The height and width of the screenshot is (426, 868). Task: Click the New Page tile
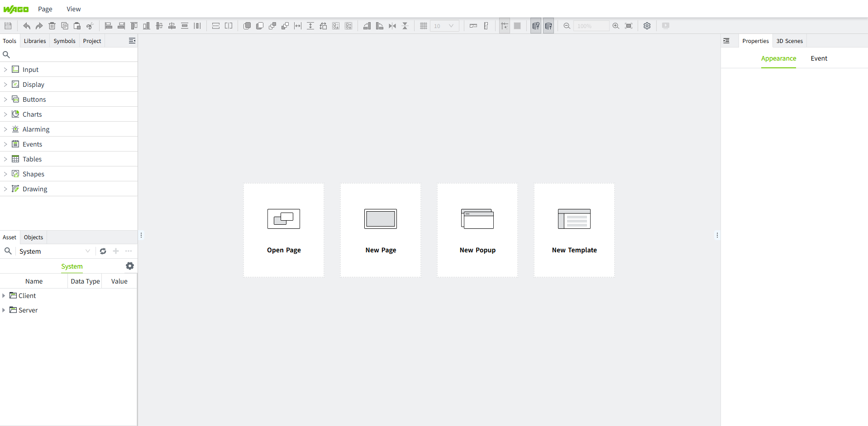(381, 230)
